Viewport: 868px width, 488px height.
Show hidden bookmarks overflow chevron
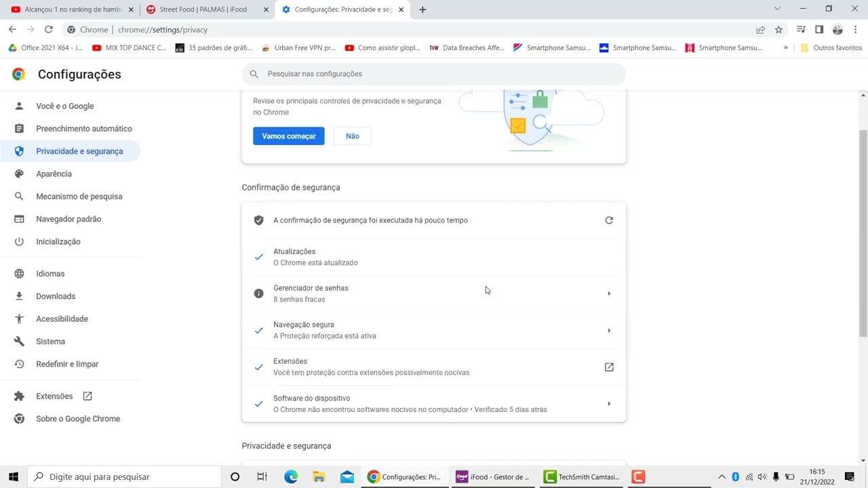786,48
